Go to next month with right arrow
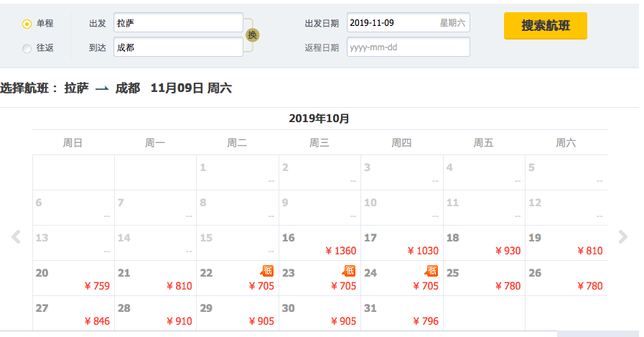Viewport: 644px width, 337px height. click(622, 236)
